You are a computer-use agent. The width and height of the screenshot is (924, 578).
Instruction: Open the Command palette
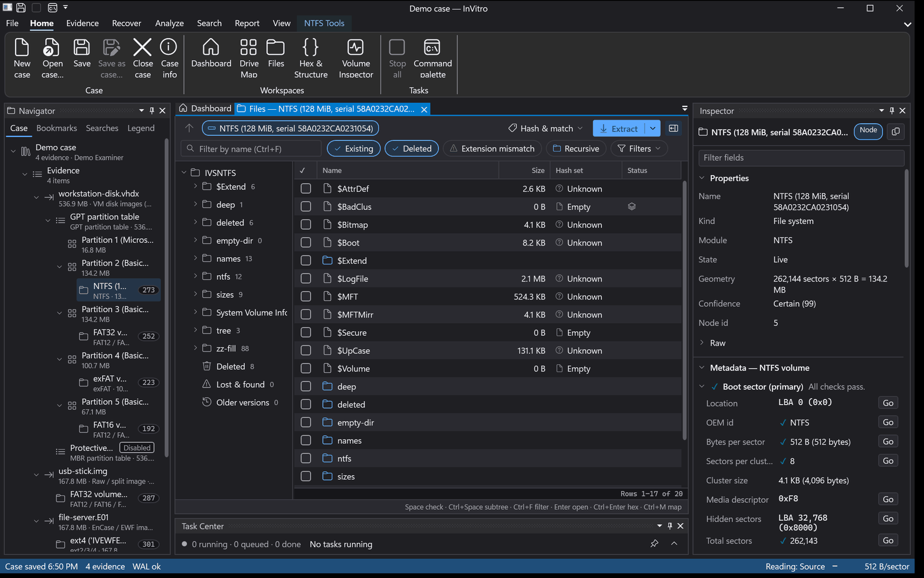pyautogui.click(x=433, y=58)
